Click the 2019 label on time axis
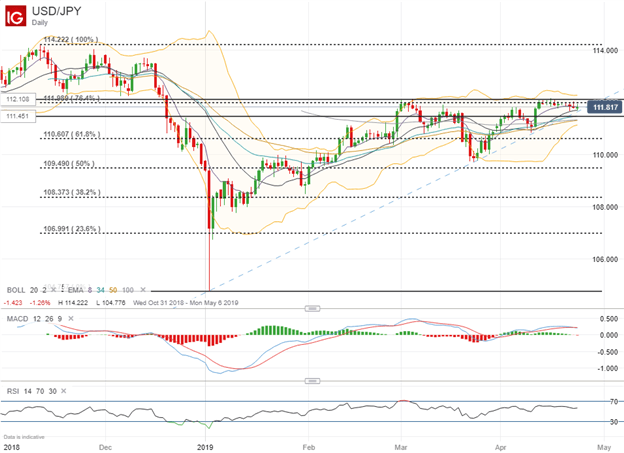Viewport: 624px width, 453px height. [x=205, y=447]
